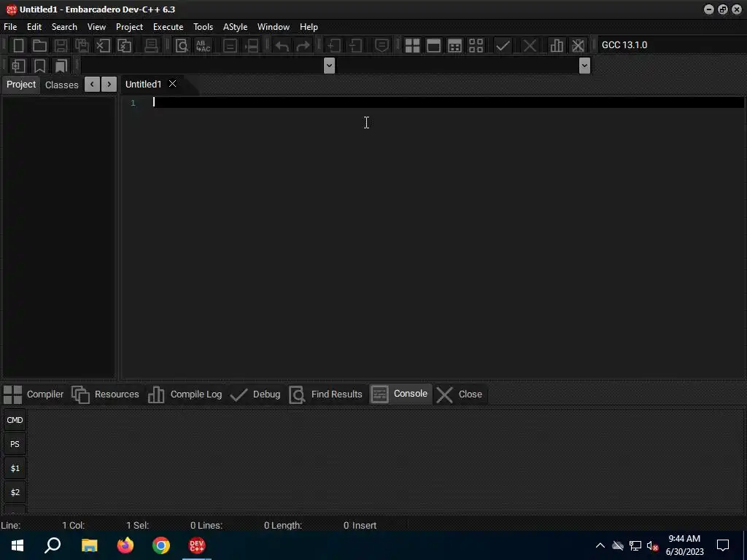The width and height of the screenshot is (747, 560).
Task: Click the Toggle Bookmark toolbar icon
Action: click(x=39, y=66)
